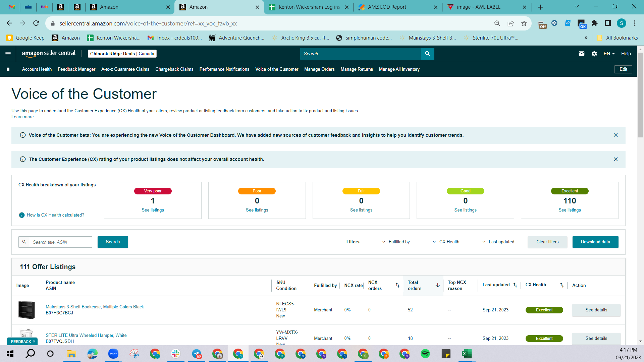
Task: Click See details for Mainstays Bookcase
Action: pyautogui.click(x=596, y=310)
